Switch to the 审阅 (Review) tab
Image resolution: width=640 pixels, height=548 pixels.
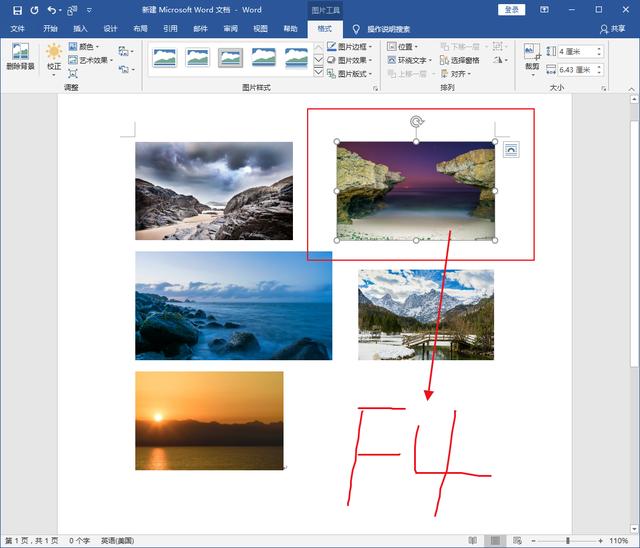231,29
